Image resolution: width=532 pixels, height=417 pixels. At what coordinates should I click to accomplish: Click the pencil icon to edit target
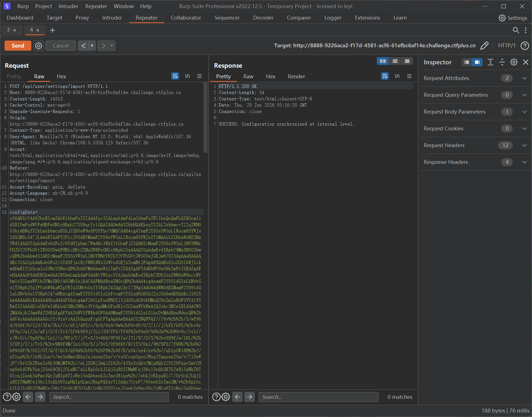[484, 46]
